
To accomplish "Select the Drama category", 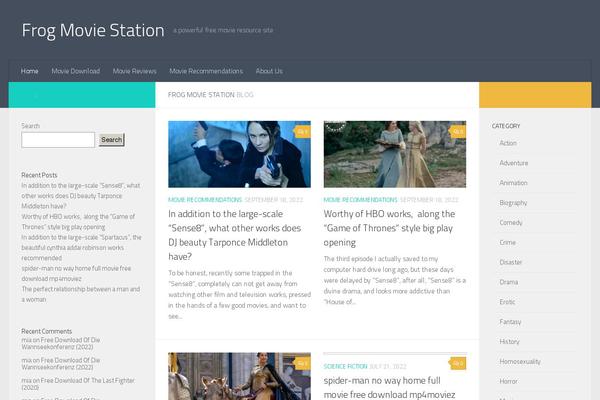I will 509,282.
